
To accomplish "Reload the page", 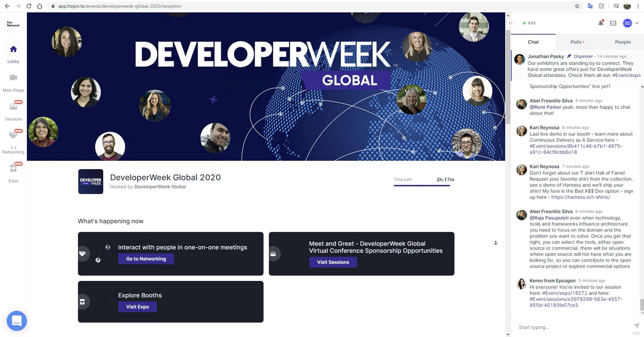I will (29, 6).
